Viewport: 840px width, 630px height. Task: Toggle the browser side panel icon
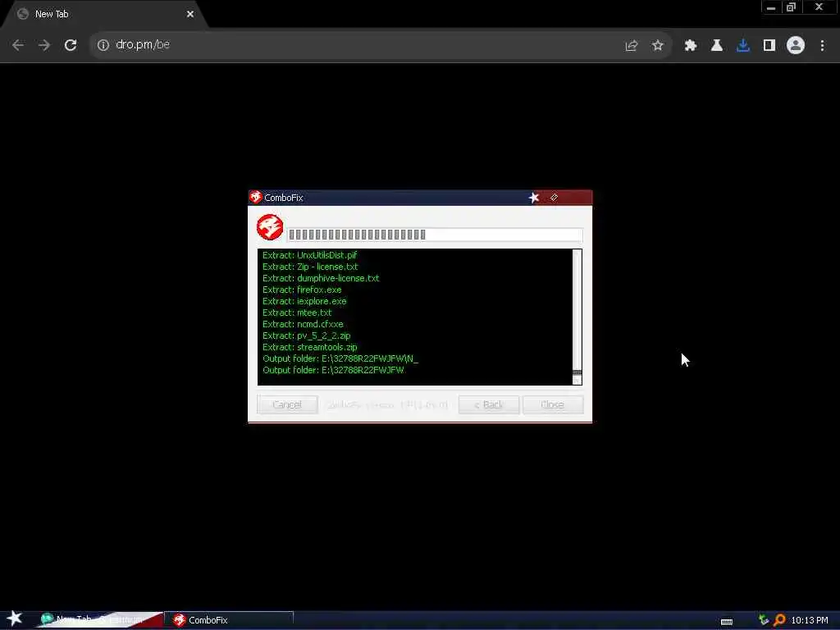(769, 46)
